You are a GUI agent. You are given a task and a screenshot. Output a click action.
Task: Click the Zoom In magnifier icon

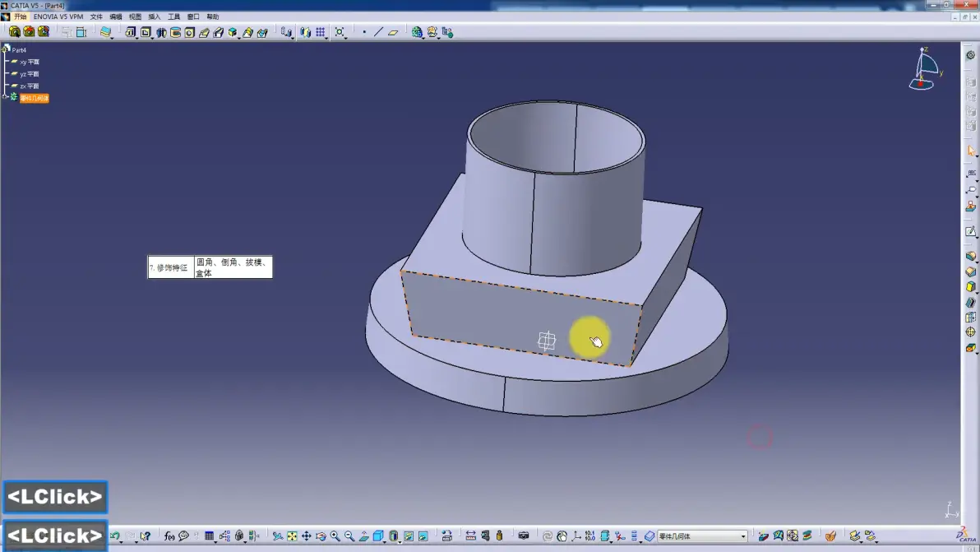pyautogui.click(x=335, y=536)
